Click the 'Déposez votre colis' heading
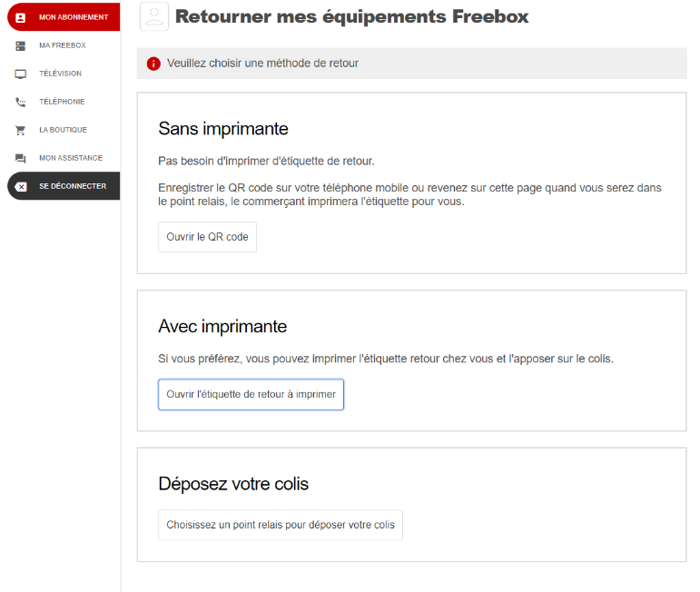The height and width of the screenshot is (592, 700). click(x=233, y=484)
